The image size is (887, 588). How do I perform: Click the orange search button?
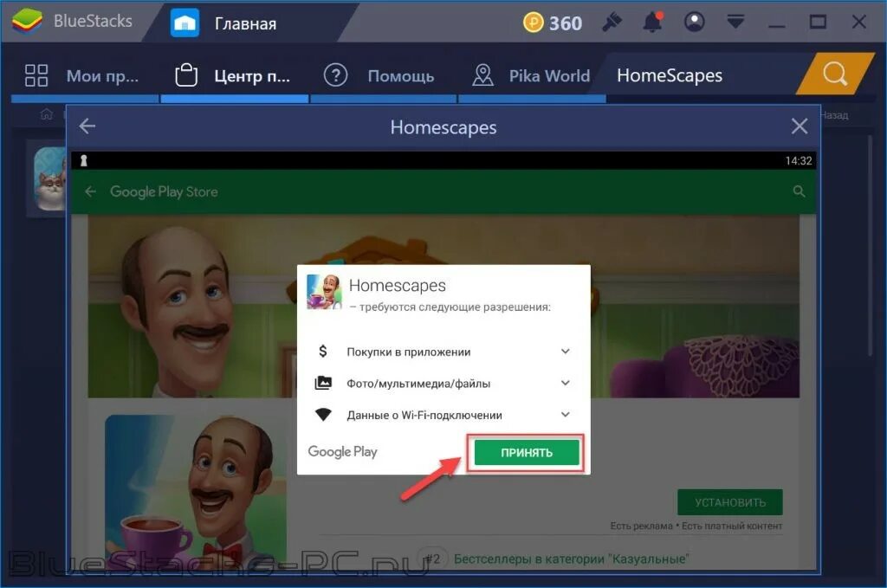pyautogui.click(x=835, y=74)
